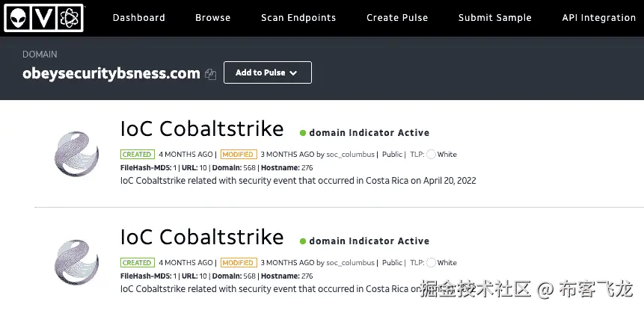This screenshot has height=310, width=644.
Task: Click 'Hostname: 276' in first pulse
Action: (287, 168)
